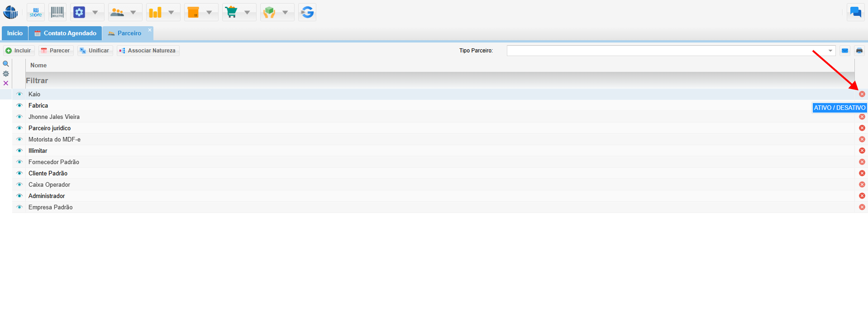Screen dimensions: 868x311
Task: Switch to the Contato Agendado tab
Action: tap(65, 33)
